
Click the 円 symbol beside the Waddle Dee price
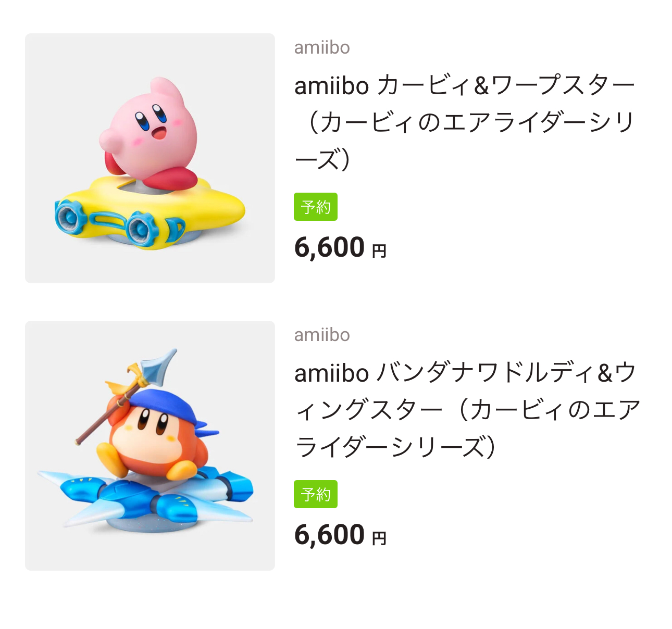379,538
